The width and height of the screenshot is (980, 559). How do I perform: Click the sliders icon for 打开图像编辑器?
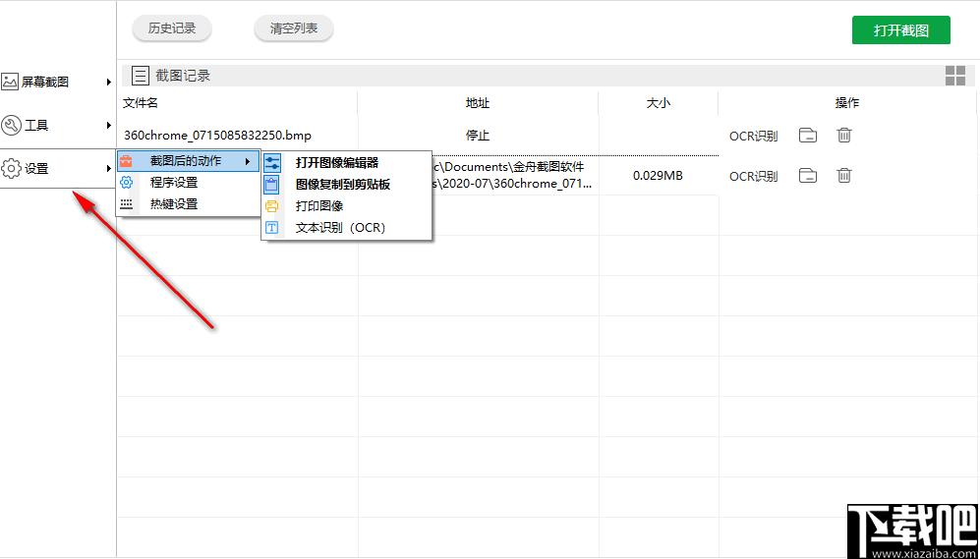(272, 164)
